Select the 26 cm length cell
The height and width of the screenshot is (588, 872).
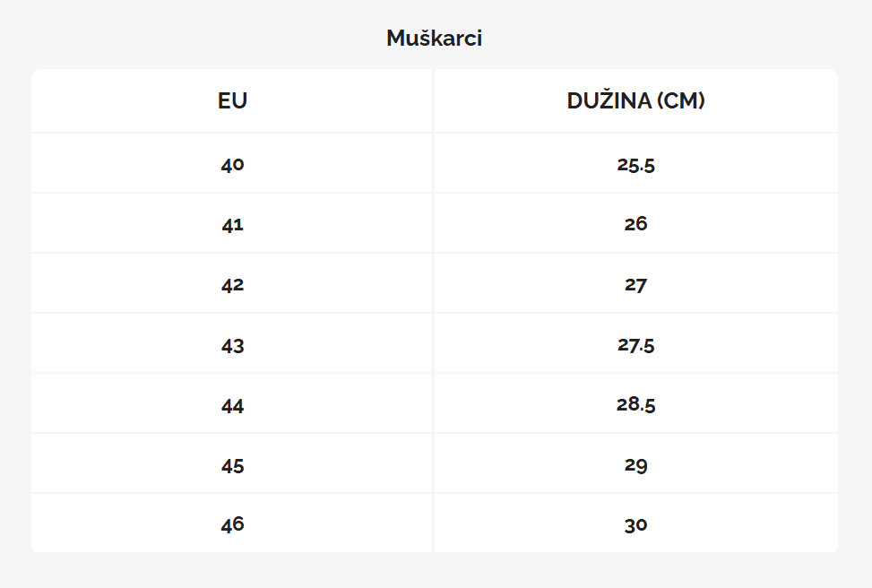[x=635, y=224]
